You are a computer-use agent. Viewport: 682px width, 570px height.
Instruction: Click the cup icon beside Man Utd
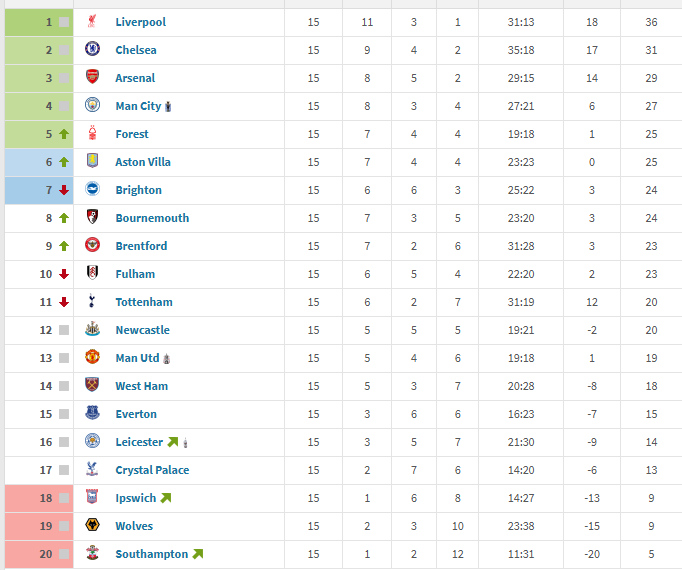pos(167,359)
